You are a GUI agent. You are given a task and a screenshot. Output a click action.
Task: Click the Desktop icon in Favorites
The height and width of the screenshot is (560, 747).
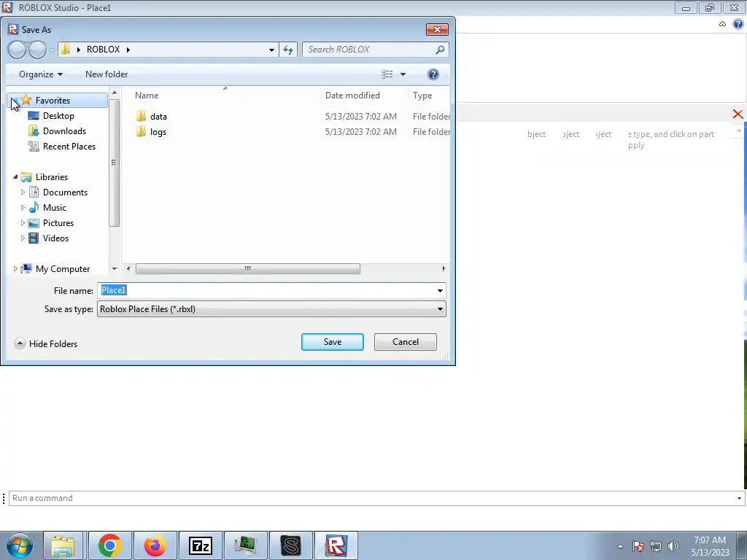tap(34, 116)
